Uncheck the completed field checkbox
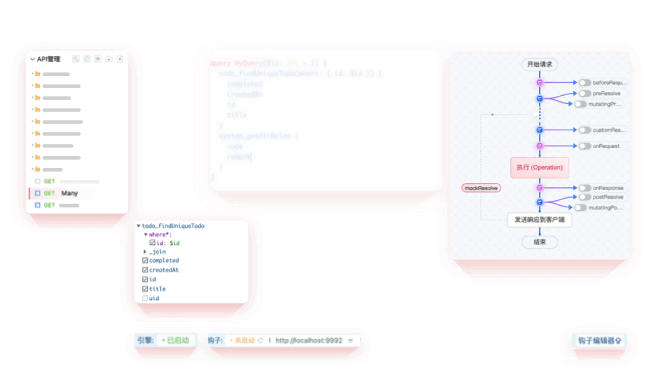656x379 pixels. click(145, 260)
